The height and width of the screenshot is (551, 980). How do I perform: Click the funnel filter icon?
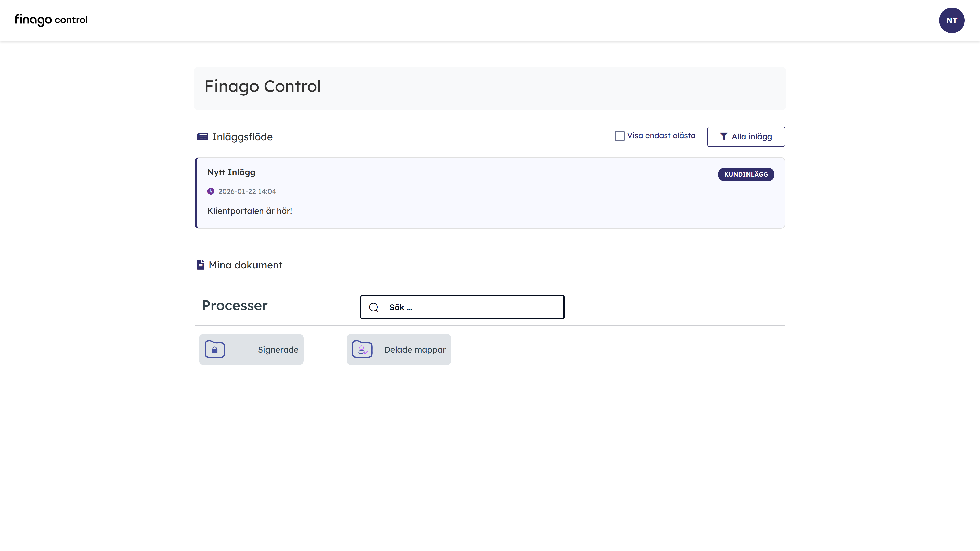[724, 136]
